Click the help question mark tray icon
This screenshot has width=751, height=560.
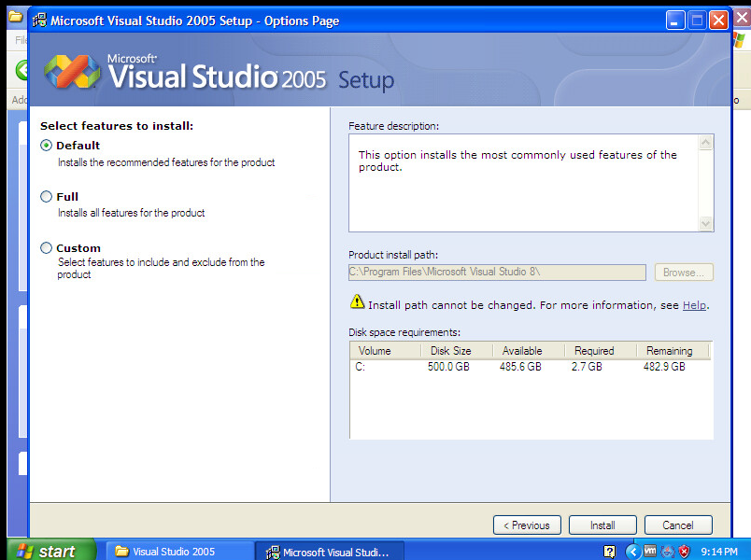(x=610, y=552)
